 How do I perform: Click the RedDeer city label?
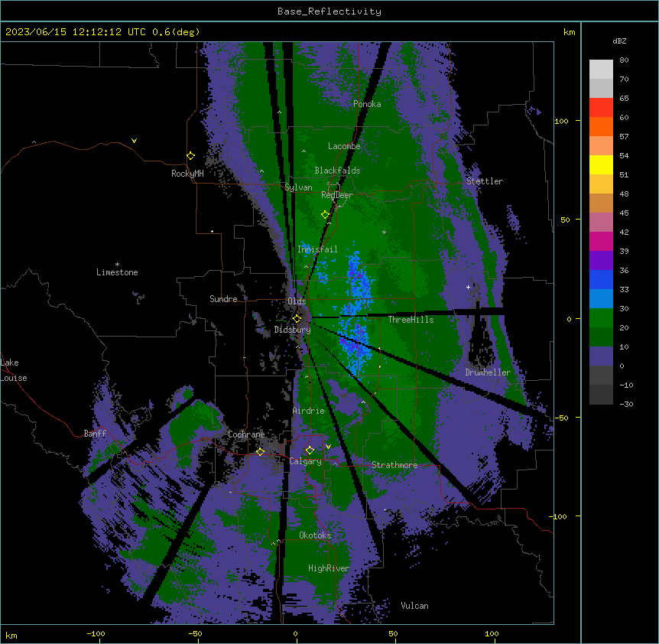(337, 195)
